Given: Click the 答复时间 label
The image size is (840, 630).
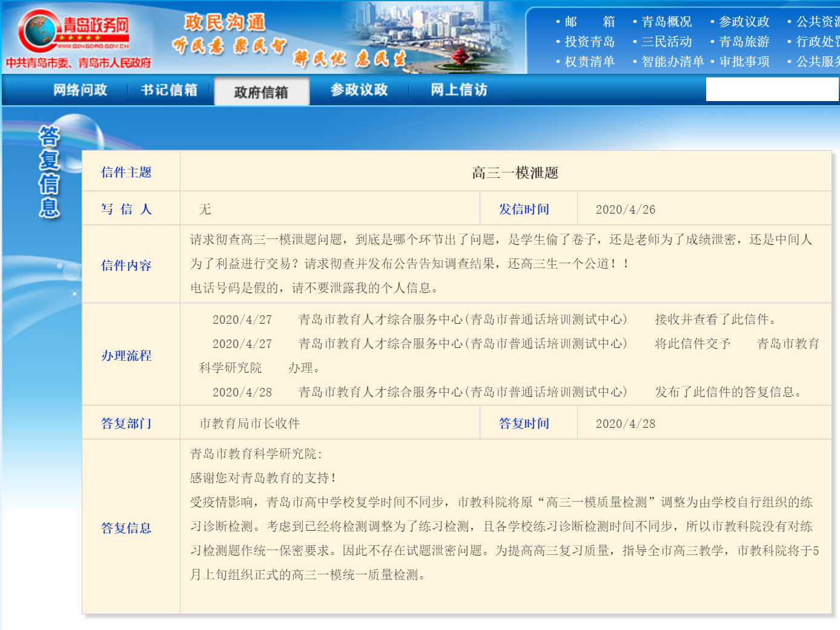Looking at the screenshot, I should click(524, 424).
